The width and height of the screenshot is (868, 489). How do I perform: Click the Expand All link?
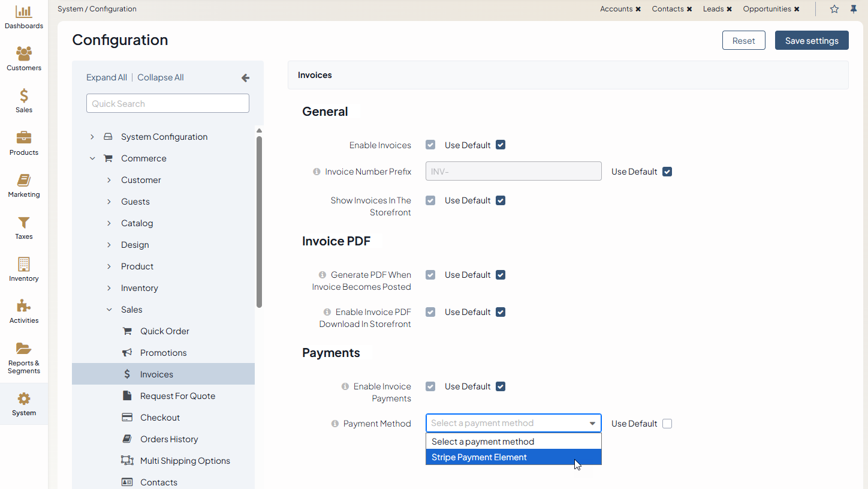click(x=106, y=77)
